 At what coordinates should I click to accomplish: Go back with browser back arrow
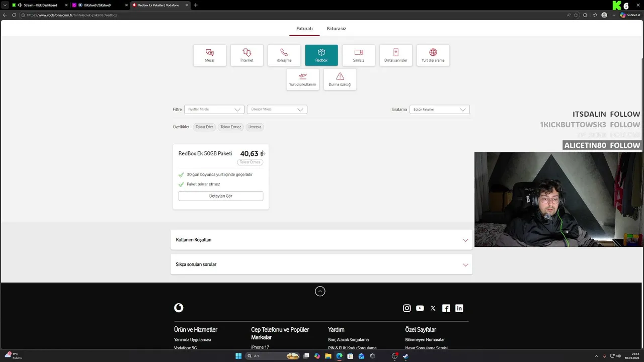click(6, 15)
